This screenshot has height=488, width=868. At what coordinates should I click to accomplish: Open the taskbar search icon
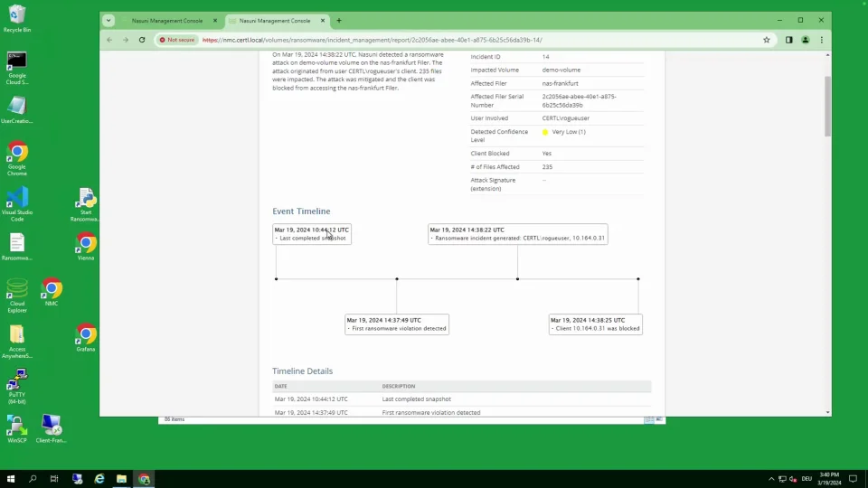33,479
